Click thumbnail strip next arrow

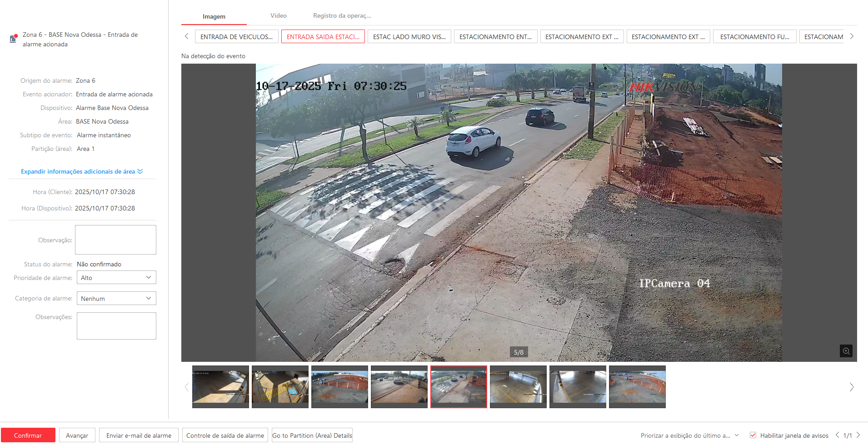[x=851, y=387]
